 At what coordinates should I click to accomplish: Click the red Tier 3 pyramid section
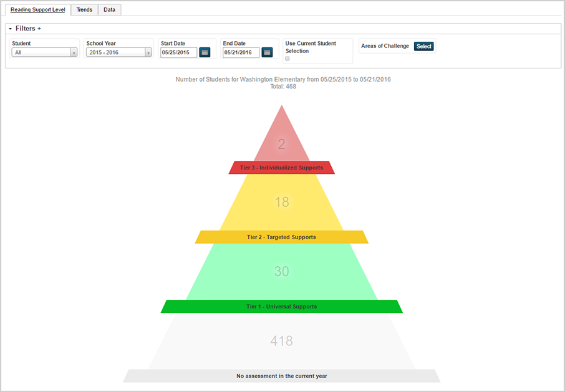point(282,140)
